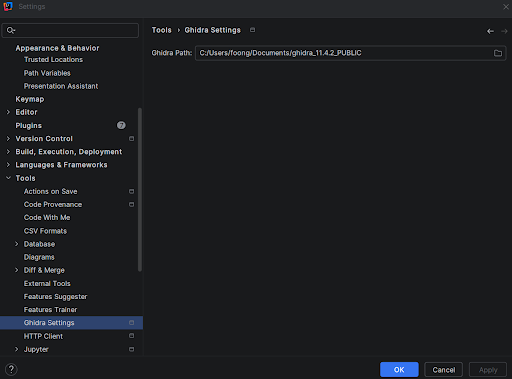Image resolution: width=512 pixels, height=379 pixels.
Task: Open CSV Formats settings
Action: 45,231
